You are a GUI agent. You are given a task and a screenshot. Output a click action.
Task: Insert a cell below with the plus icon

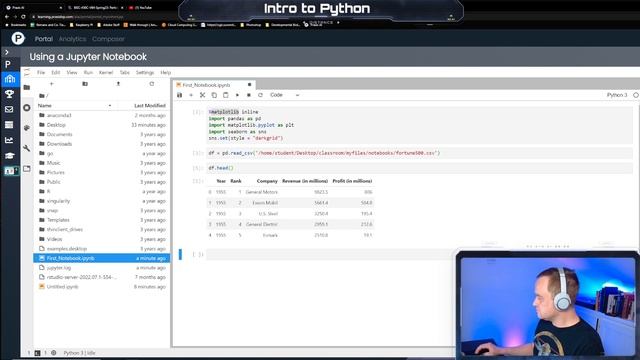point(191,95)
